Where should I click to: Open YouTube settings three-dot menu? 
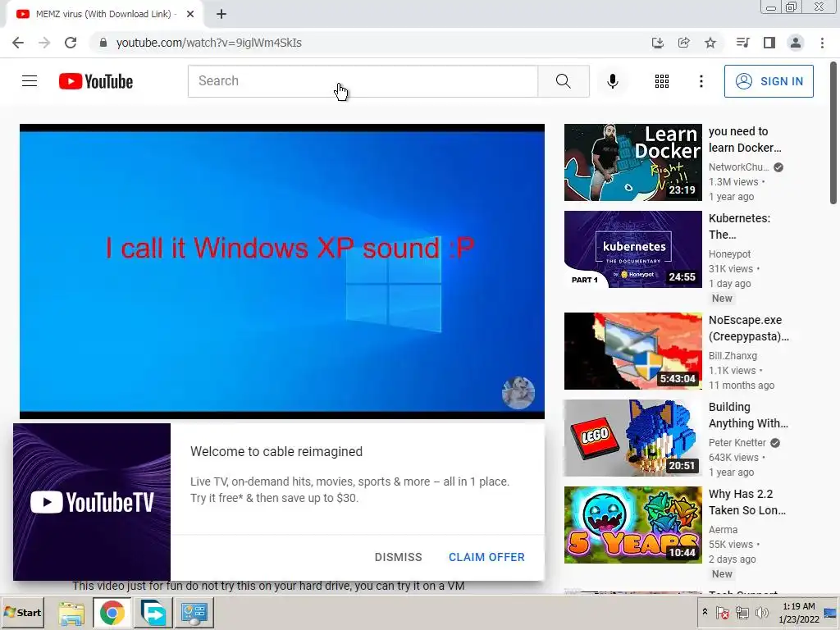click(x=701, y=81)
